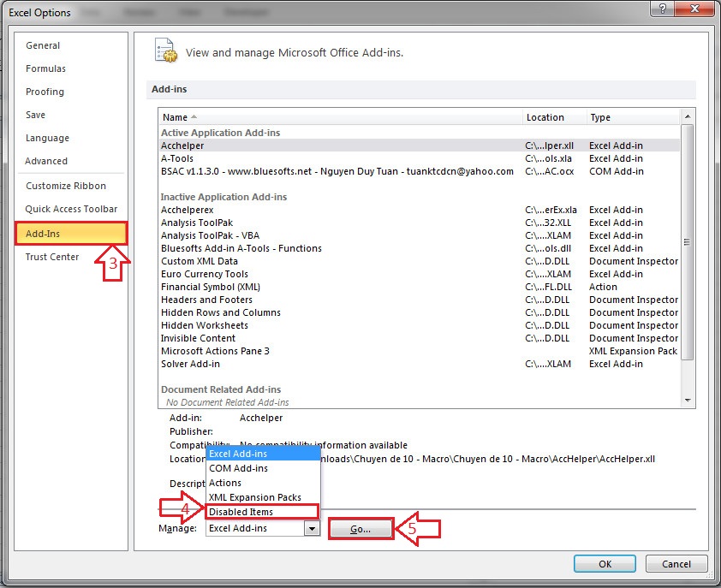Choose COM Add-ins from Manage list
The image size is (721, 588).
(x=263, y=468)
